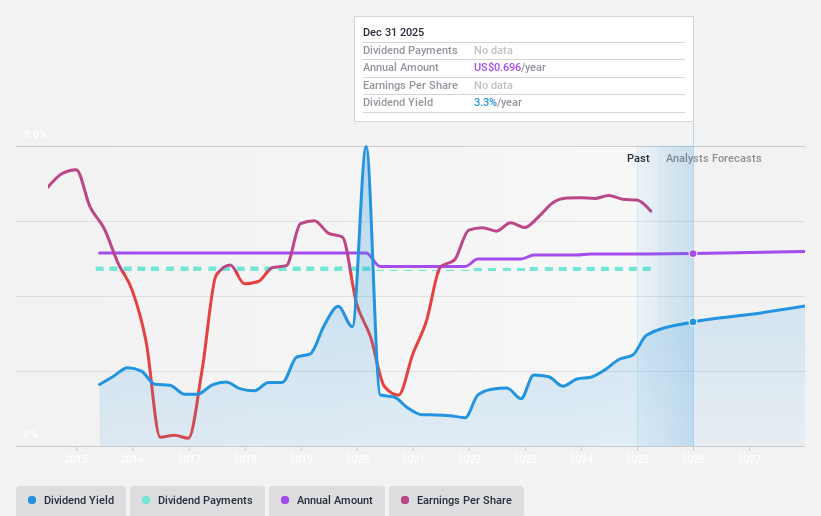Click the 2016 x-axis label
This screenshot has width=821, height=516.
click(x=132, y=459)
